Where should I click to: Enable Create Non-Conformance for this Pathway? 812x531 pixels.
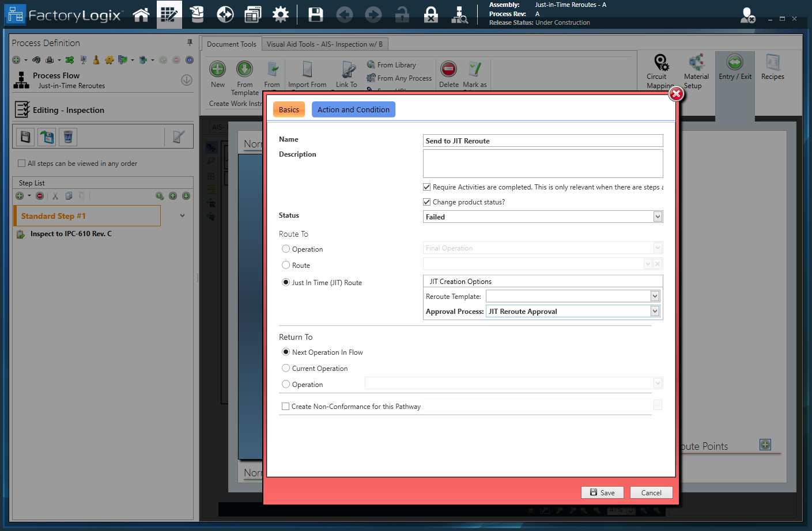pos(286,407)
